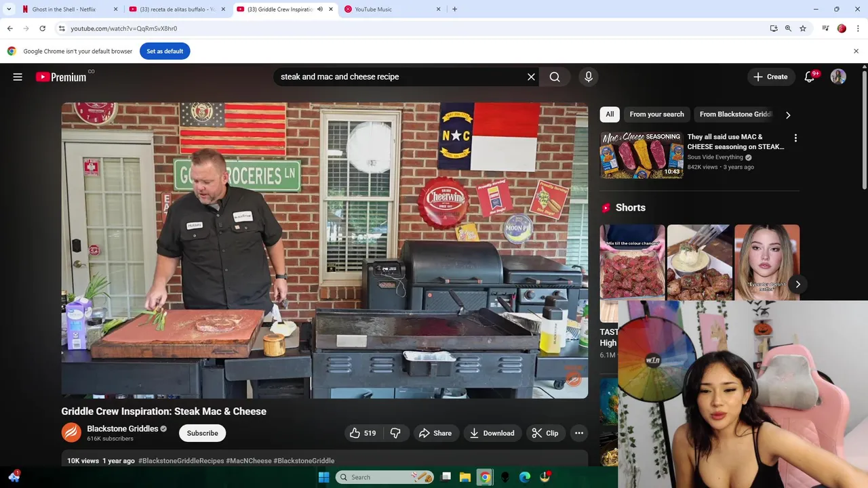Click the Create button
Viewport: 868px width, 488px height.
coord(770,77)
